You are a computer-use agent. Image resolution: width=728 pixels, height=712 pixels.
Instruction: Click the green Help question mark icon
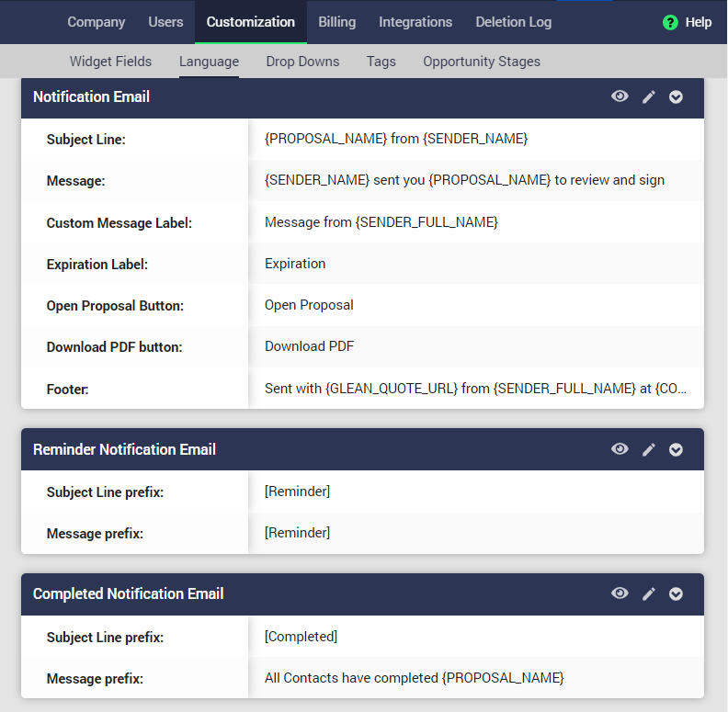coord(670,22)
